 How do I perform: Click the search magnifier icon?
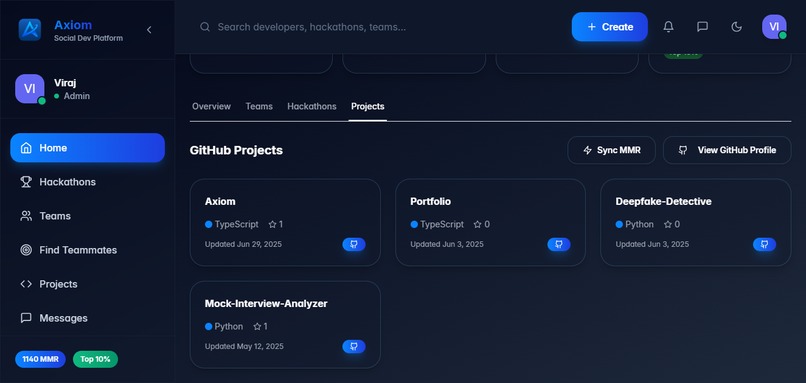205,27
